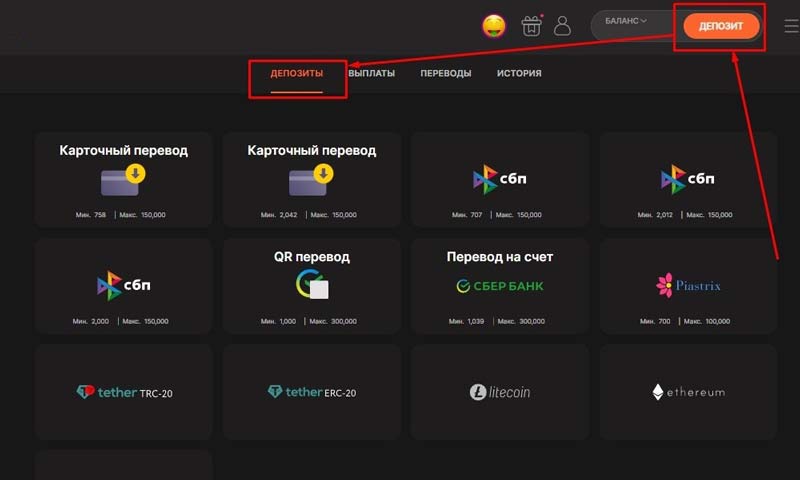Choose СБП method with min 2,012
This screenshot has width=800, height=480.
click(688, 180)
